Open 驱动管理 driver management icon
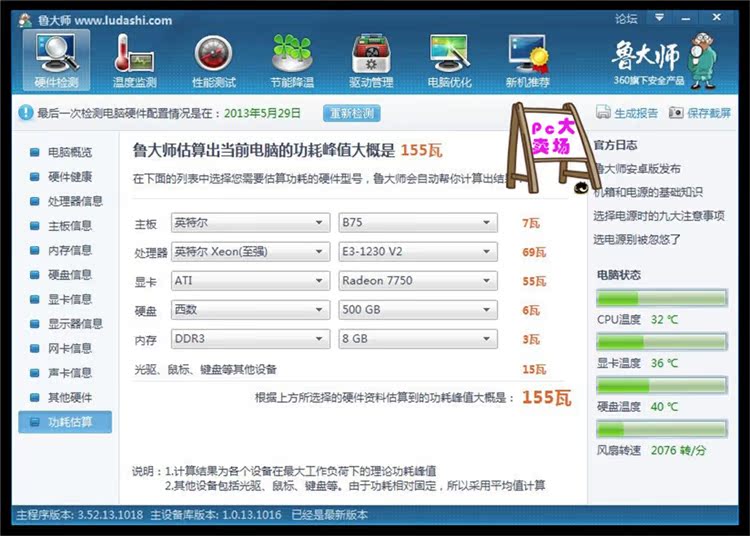 [x=371, y=60]
